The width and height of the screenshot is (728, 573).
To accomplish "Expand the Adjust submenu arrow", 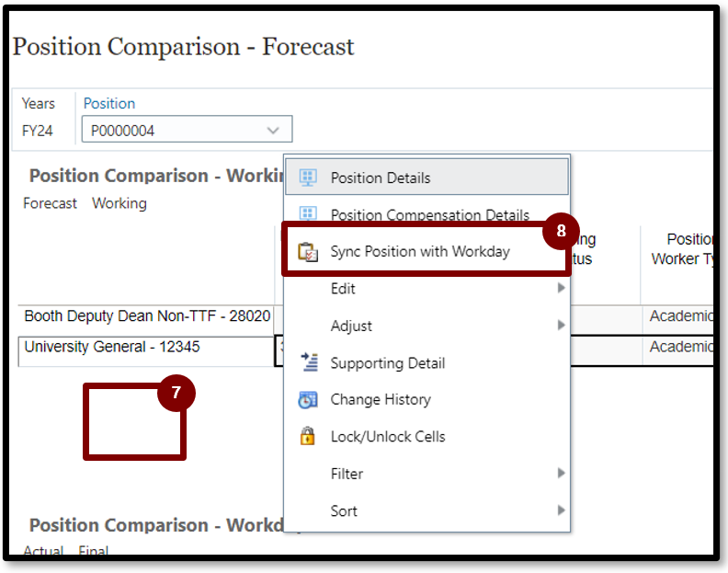I will coord(561,326).
